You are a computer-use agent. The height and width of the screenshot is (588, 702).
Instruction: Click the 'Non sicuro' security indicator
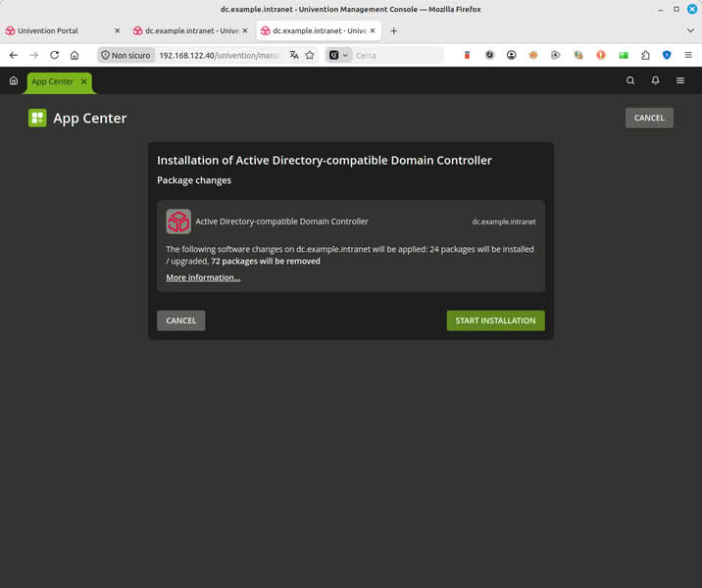[125, 56]
